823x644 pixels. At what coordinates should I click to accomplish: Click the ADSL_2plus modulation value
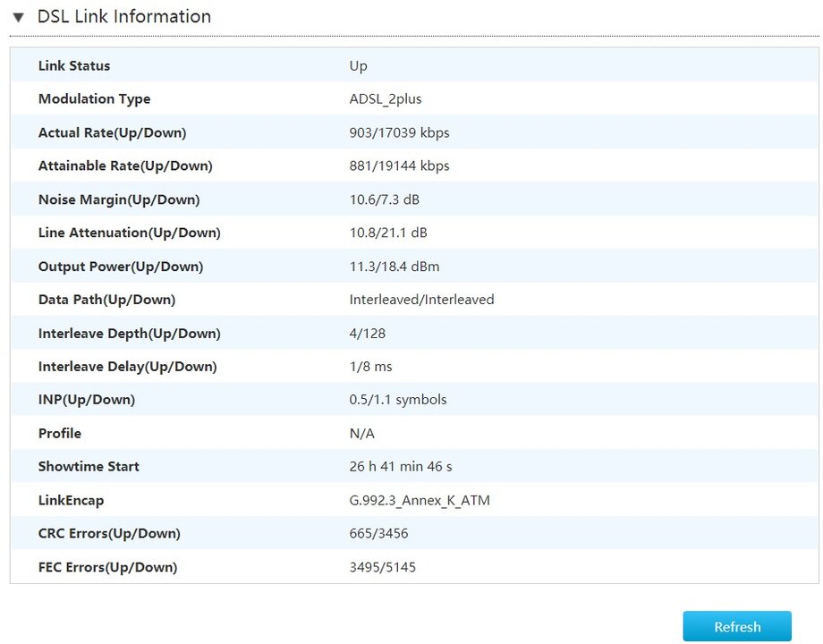[385, 99]
